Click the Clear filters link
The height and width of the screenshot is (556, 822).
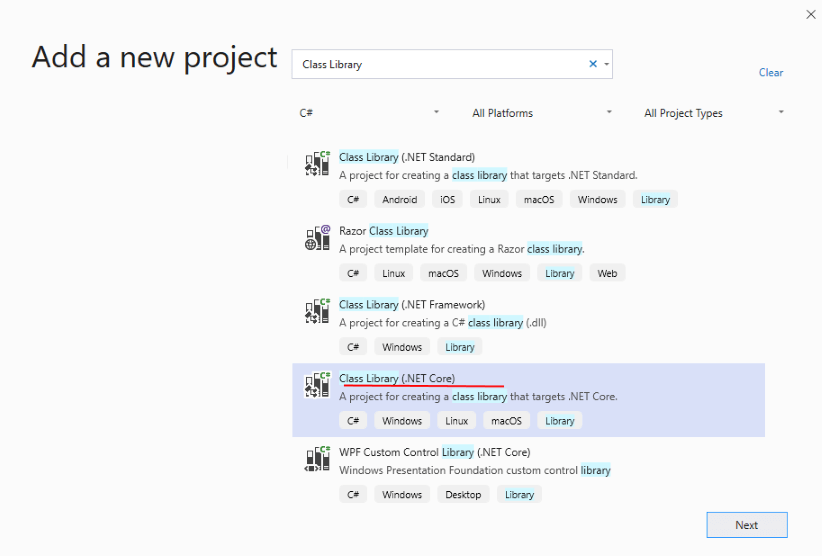coord(771,73)
